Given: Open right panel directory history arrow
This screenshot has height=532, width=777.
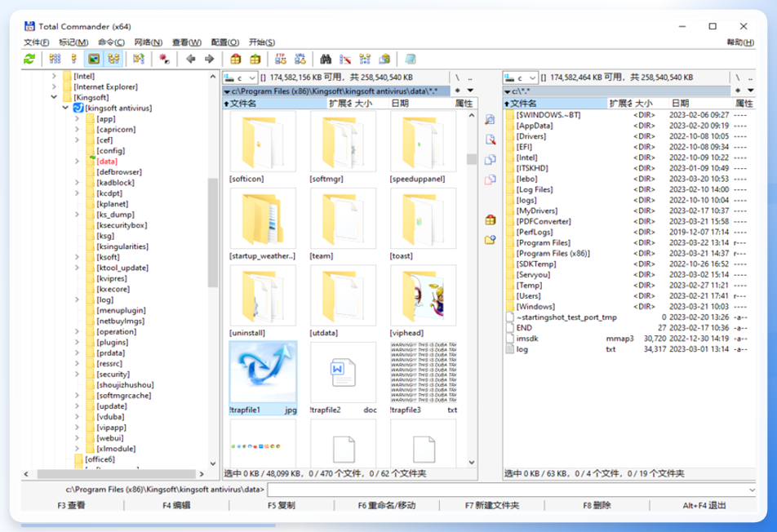Looking at the screenshot, I should [751, 91].
